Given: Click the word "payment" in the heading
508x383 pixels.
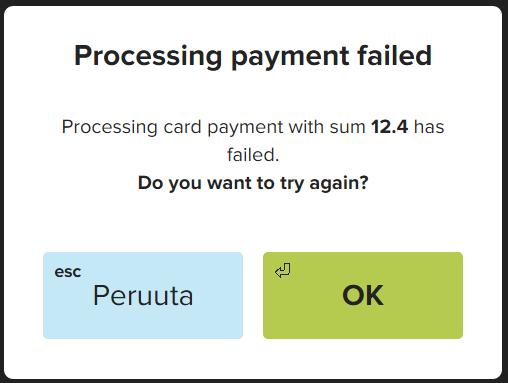Looking at the screenshot, I should [x=290, y=57].
